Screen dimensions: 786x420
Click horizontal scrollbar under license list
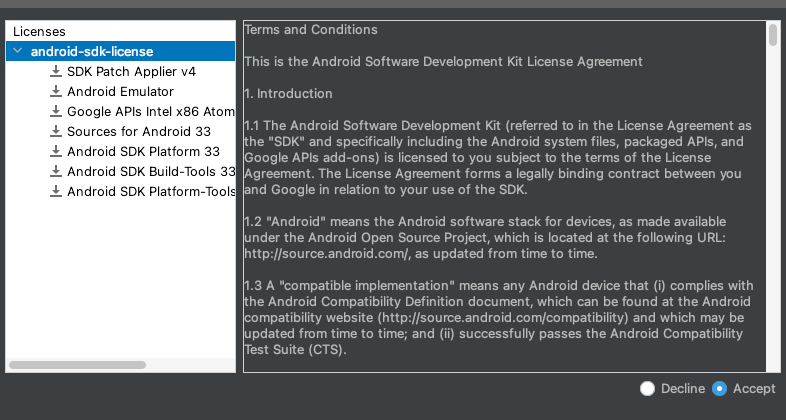coord(78,365)
